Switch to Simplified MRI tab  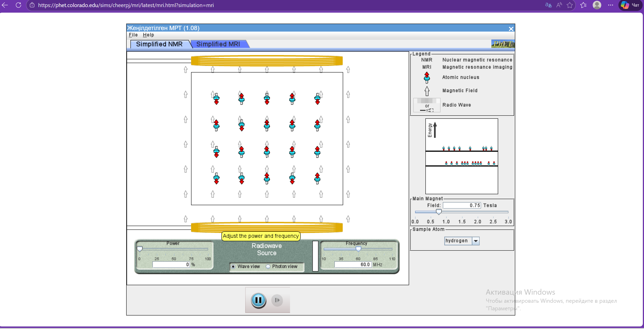218,44
